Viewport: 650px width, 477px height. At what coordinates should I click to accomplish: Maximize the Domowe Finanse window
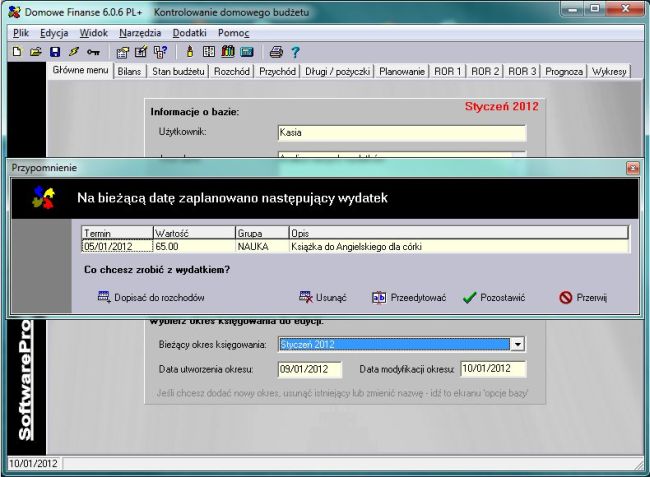click(x=595, y=8)
